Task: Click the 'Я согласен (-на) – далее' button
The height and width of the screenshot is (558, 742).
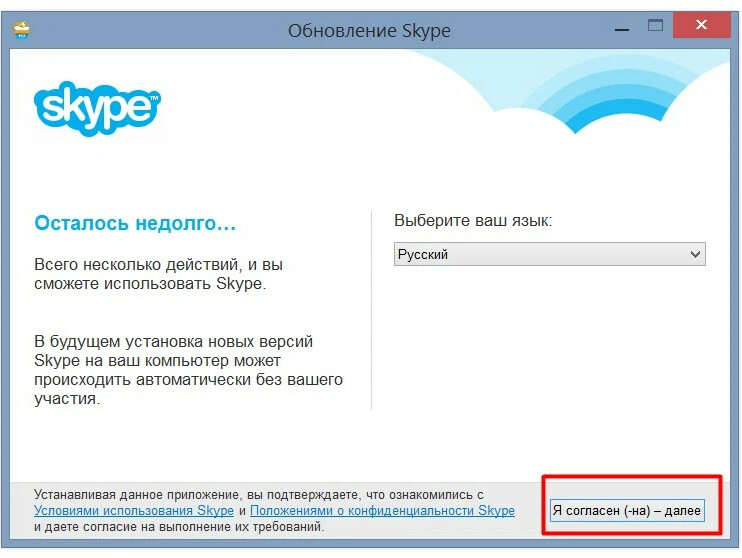Action: pyautogui.click(x=627, y=511)
